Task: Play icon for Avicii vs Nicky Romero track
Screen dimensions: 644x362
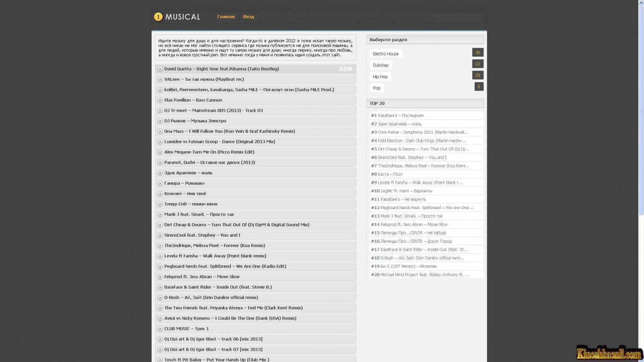Action: [x=160, y=318]
